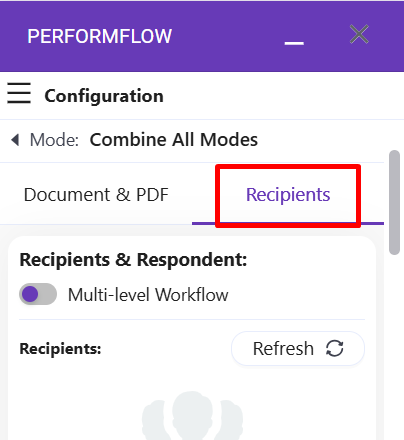Click the vertical scrollbar thumb
Screen dimensions: 404x440
click(x=395, y=203)
